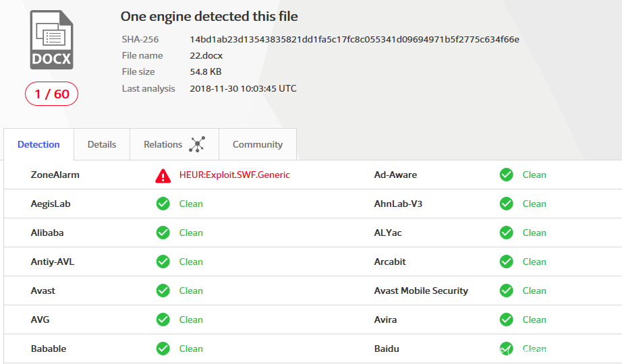This screenshot has height=364, width=622.
Task: Click the SHA-256 hash value
Action: tap(354, 39)
